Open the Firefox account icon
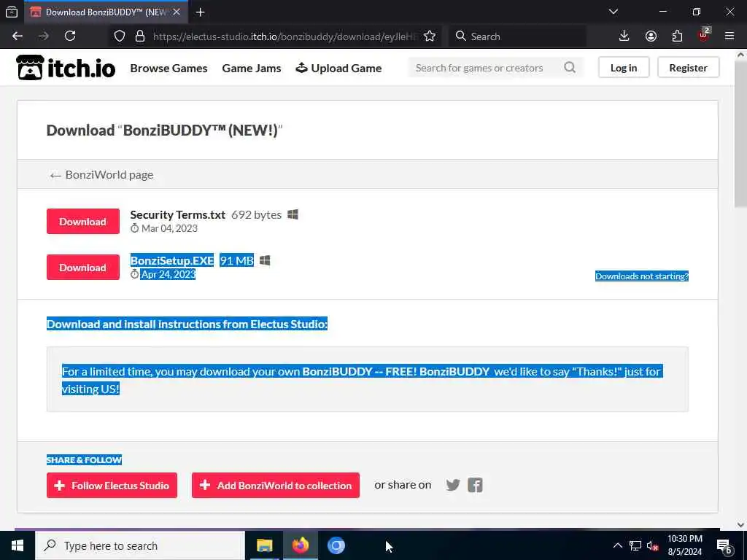 [x=651, y=36]
